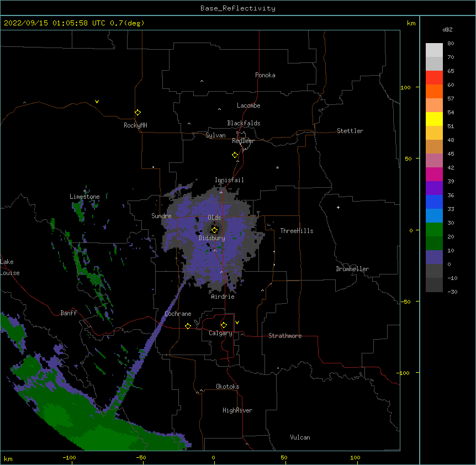The height and width of the screenshot is (465, 476).
Task: Click the RockyMH label
Action: (x=135, y=125)
